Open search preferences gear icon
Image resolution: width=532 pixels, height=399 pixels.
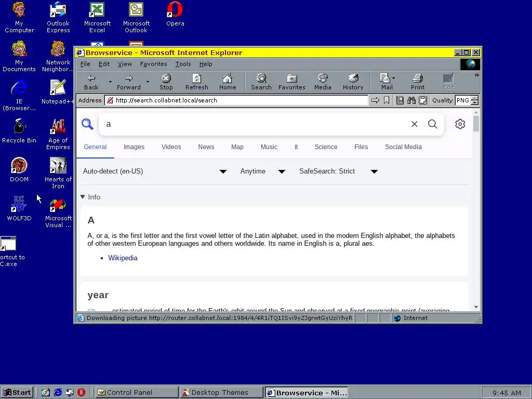click(x=460, y=124)
